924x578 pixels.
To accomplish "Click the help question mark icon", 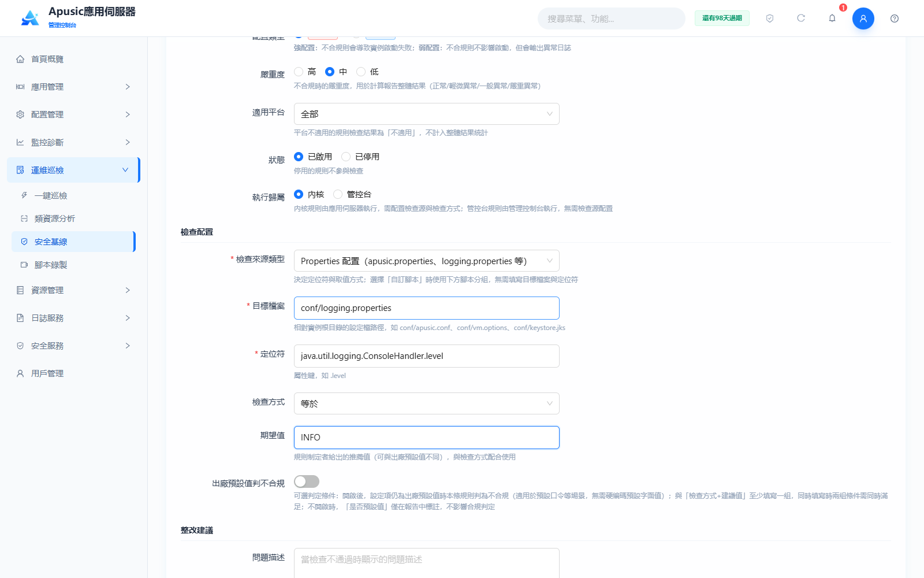I will [895, 18].
